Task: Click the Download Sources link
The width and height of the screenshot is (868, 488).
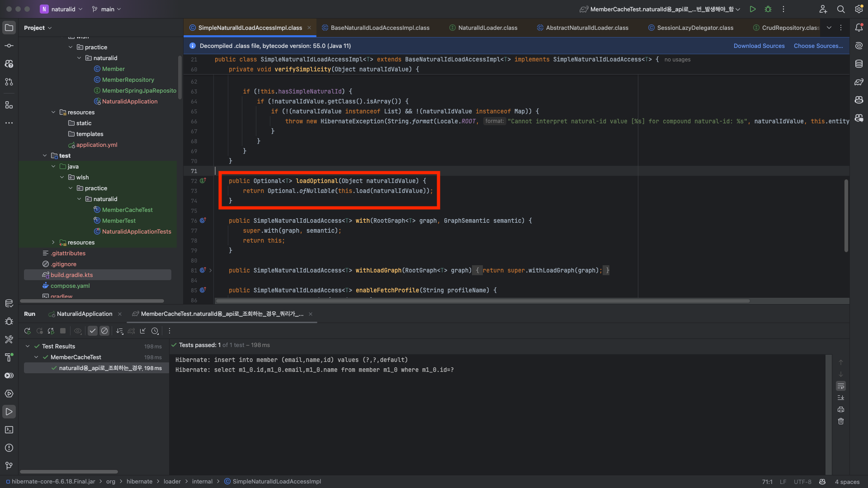Action: pyautogui.click(x=759, y=46)
